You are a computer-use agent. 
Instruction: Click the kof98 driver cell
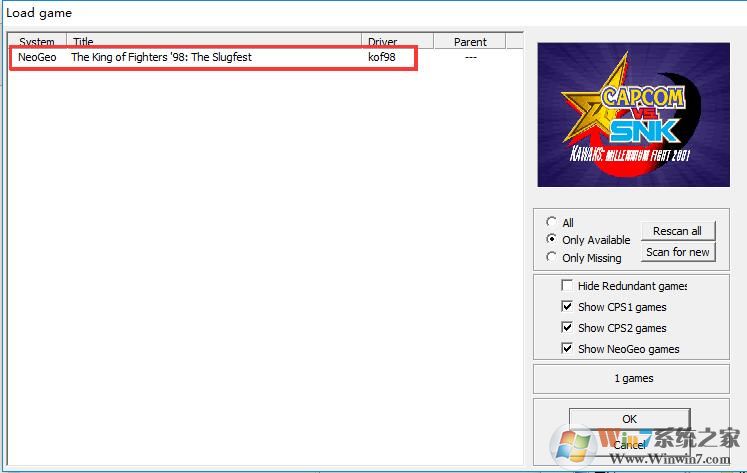[382, 57]
